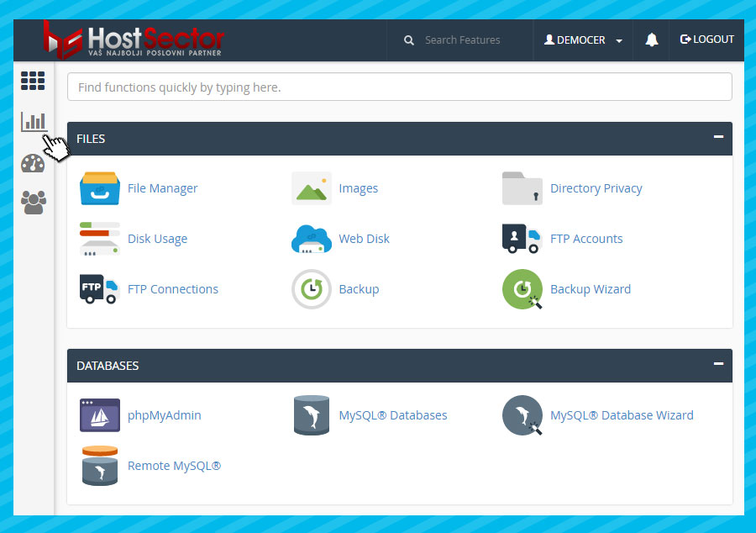756x533 pixels.
Task: Collapse the FILES section
Action: (x=718, y=137)
